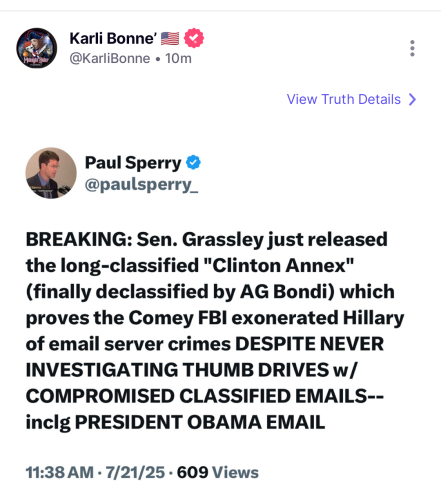Screen dimensions: 441x500
Task: Click the PRESIDENT OBAMA EMAIL closing line
Action: click(200, 422)
